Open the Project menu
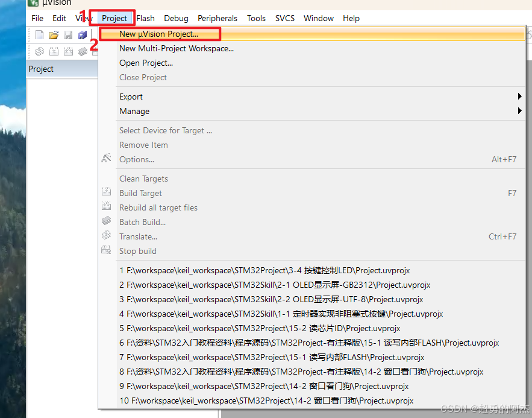 click(x=114, y=18)
